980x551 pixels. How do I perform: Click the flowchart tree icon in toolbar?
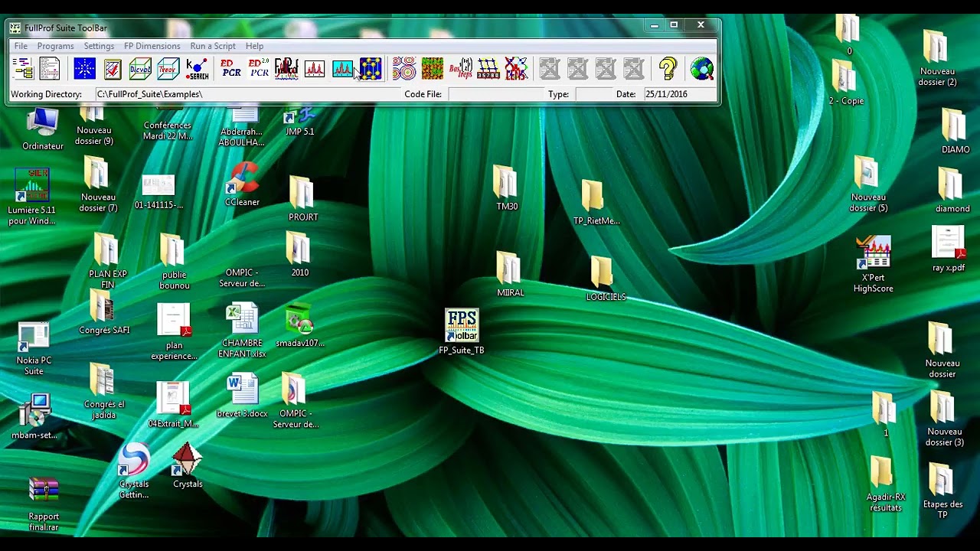tap(22, 69)
